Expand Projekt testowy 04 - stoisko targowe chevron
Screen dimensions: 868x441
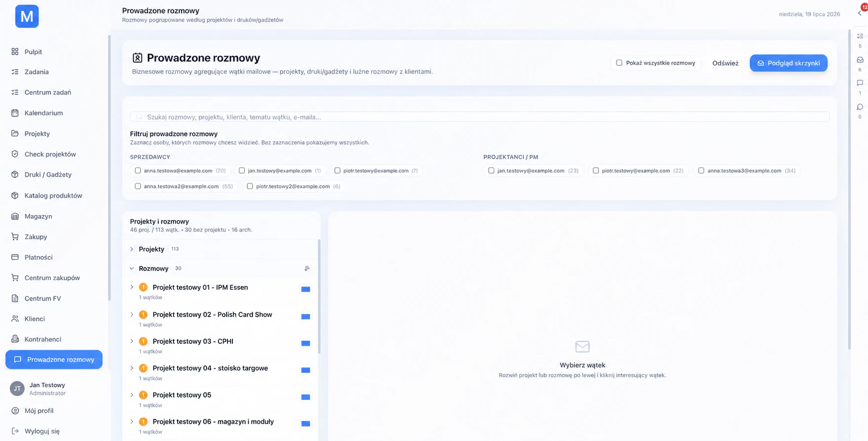132,368
